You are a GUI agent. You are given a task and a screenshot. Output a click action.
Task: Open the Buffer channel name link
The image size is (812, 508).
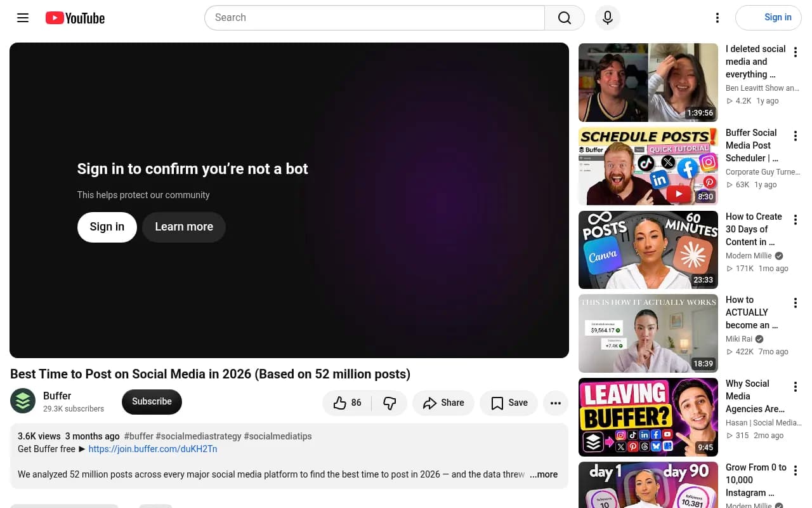pos(57,396)
